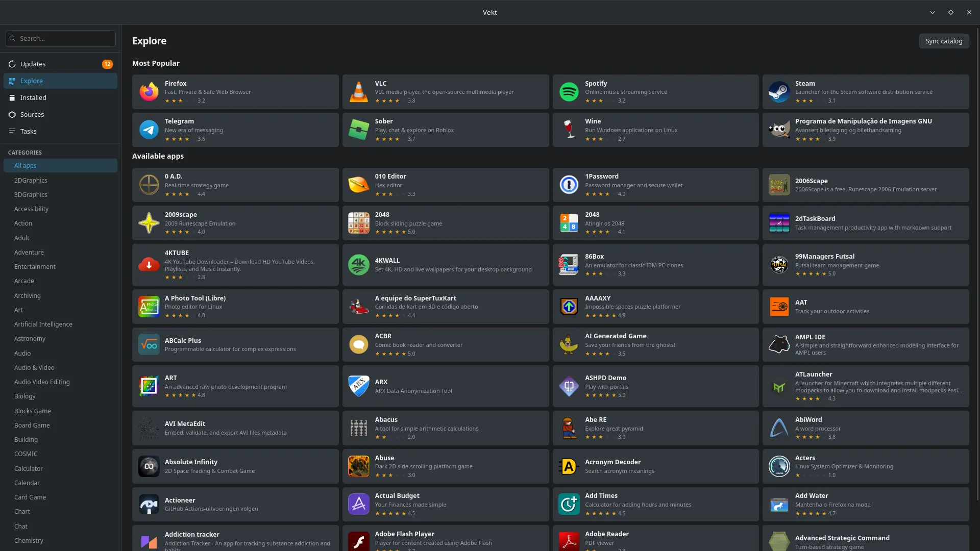Click the Search input field
This screenshot has width=980, height=551.
(61, 38)
